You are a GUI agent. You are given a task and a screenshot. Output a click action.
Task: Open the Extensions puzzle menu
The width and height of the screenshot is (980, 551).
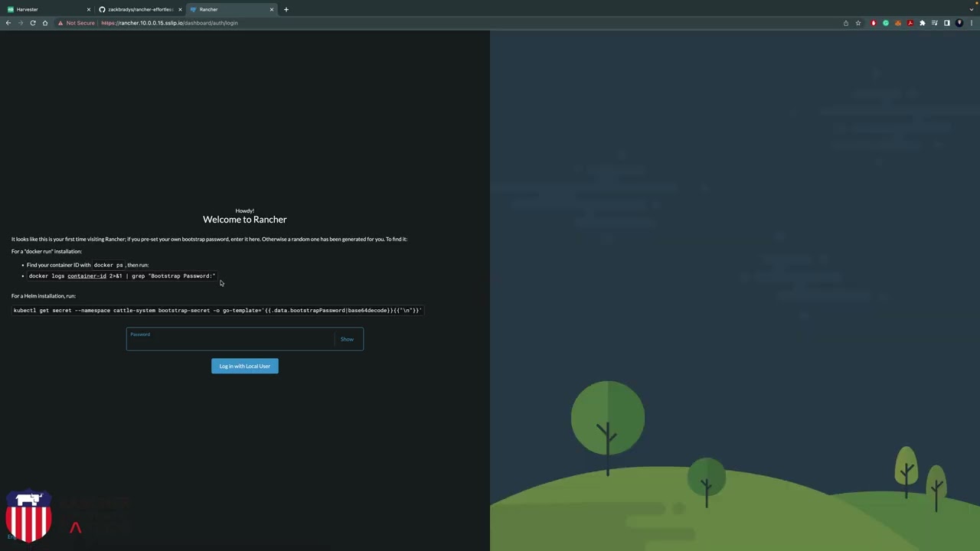coord(923,23)
